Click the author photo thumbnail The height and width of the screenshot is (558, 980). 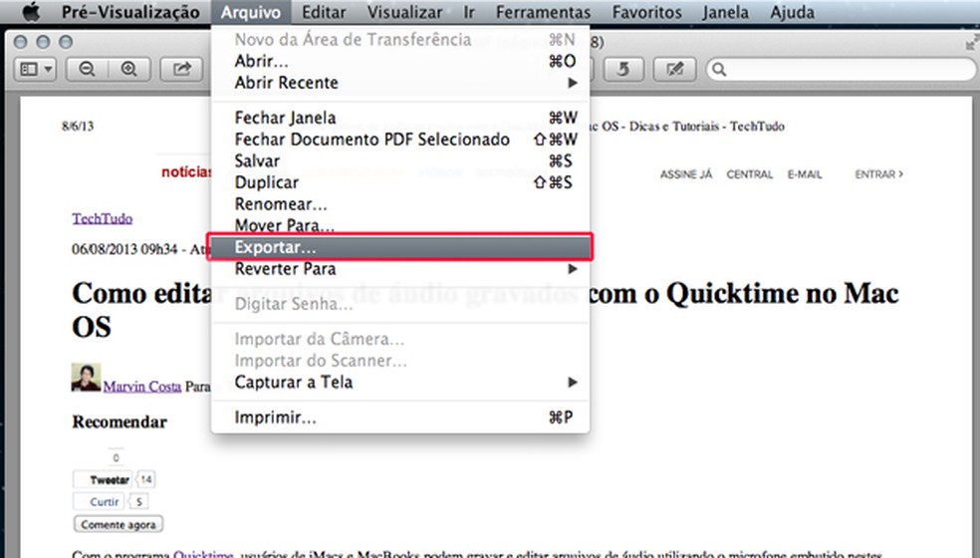pyautogui.click(x=86, y=378)
